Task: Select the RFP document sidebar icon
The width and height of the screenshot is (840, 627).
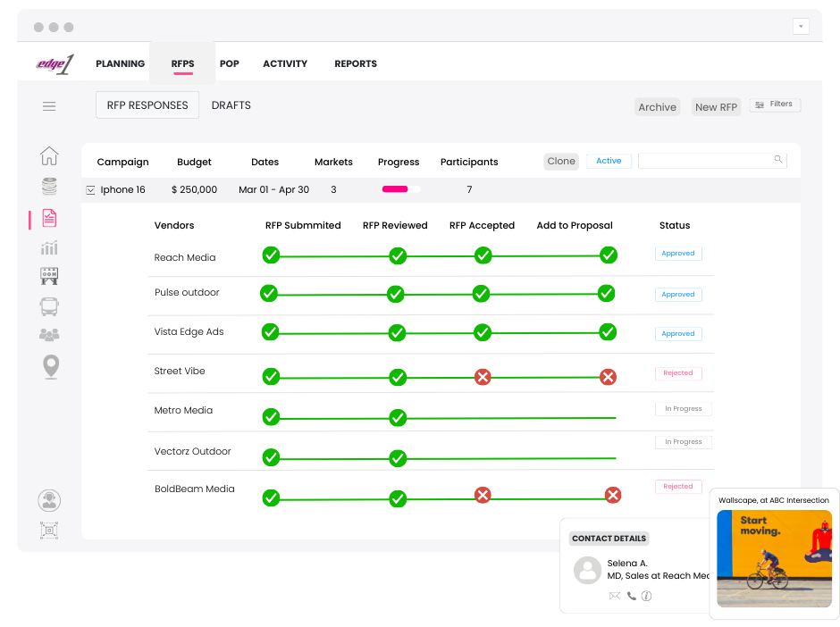Action: coord(49,219)
